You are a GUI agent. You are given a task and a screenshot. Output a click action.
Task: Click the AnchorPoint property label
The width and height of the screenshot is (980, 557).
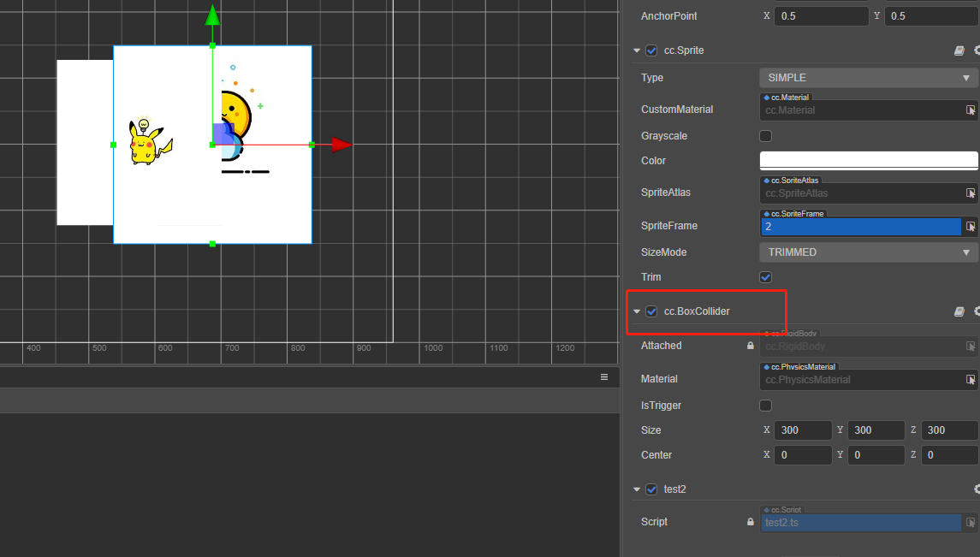668,16
